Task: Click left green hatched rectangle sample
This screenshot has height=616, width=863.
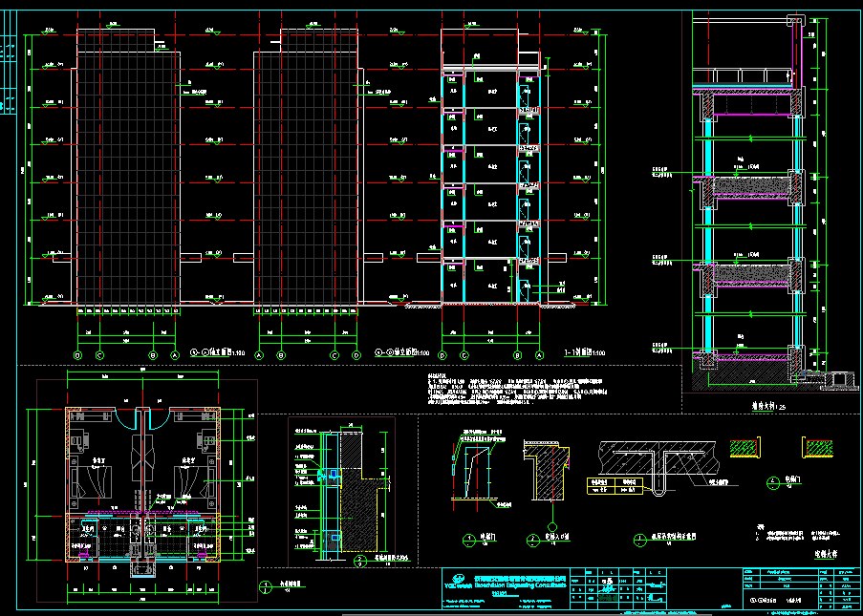Action: [743, 447]
